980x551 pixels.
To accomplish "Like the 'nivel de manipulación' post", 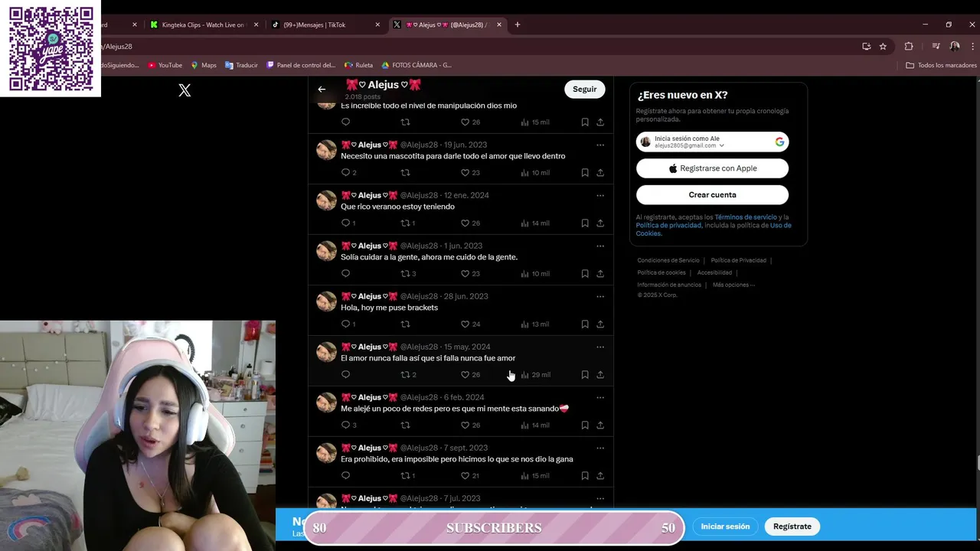I will 465,122.
